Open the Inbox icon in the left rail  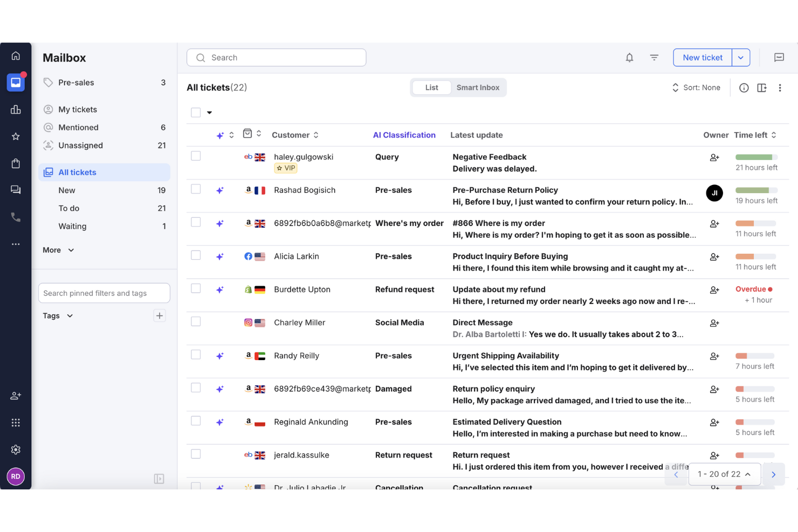(16, 82)
